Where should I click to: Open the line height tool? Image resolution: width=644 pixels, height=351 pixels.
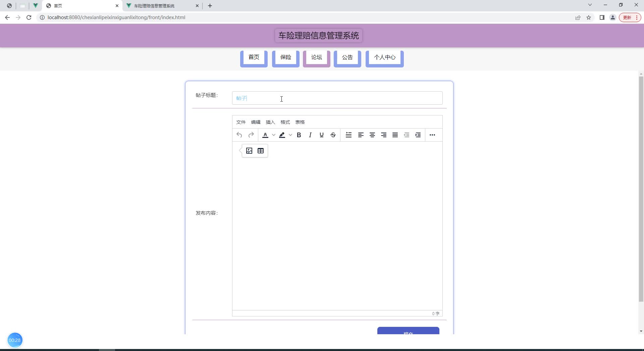point(349,135)
